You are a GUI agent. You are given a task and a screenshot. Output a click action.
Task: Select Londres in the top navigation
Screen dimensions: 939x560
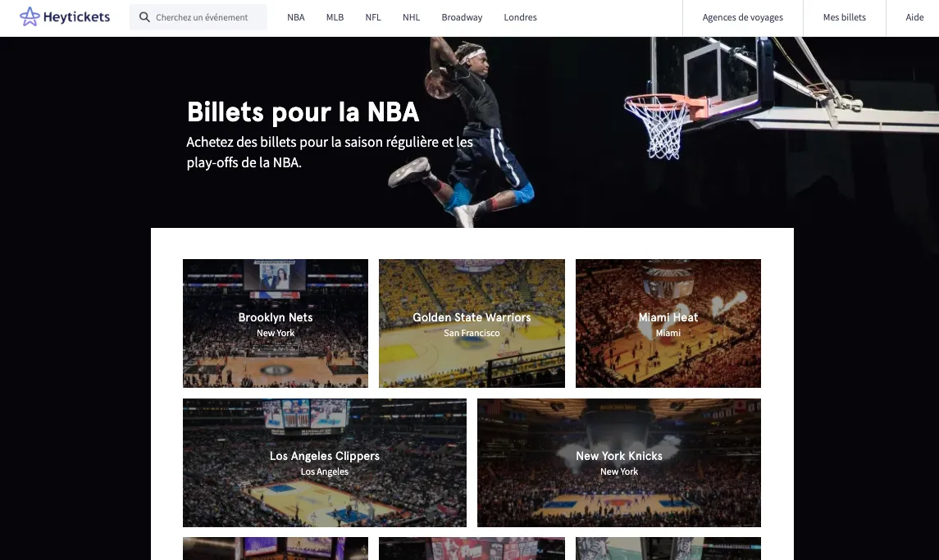[520, 17]
